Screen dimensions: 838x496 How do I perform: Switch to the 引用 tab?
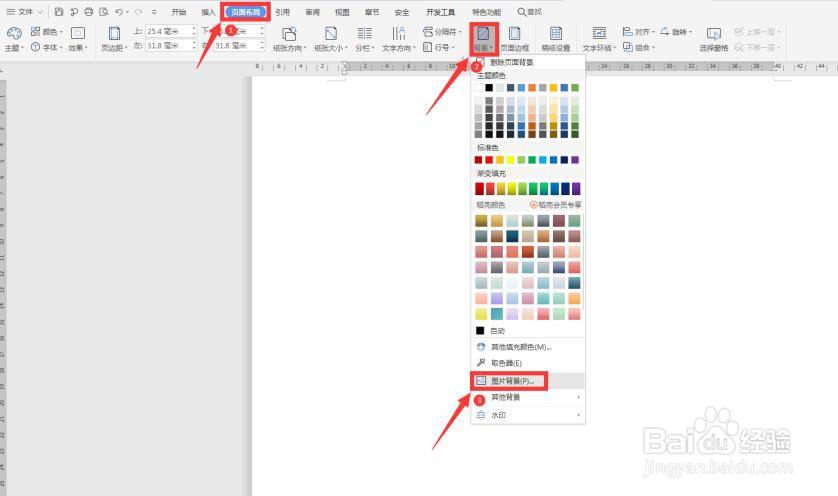pos(283,12)
